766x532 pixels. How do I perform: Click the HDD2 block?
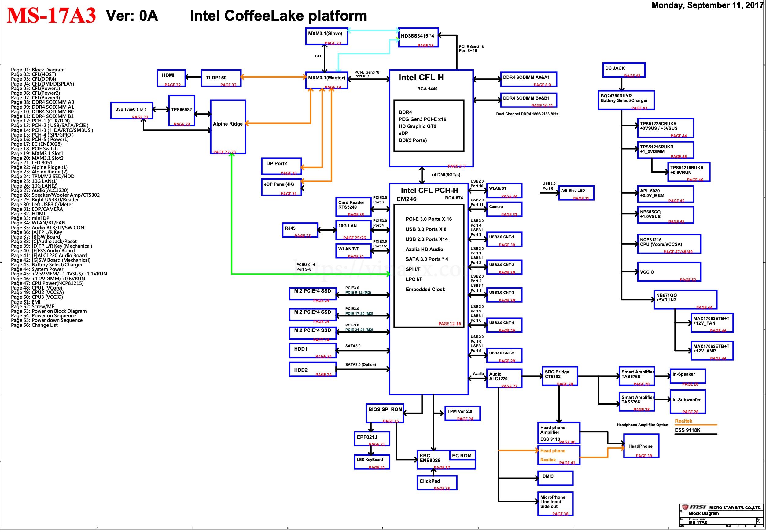(x=313, y=369)
